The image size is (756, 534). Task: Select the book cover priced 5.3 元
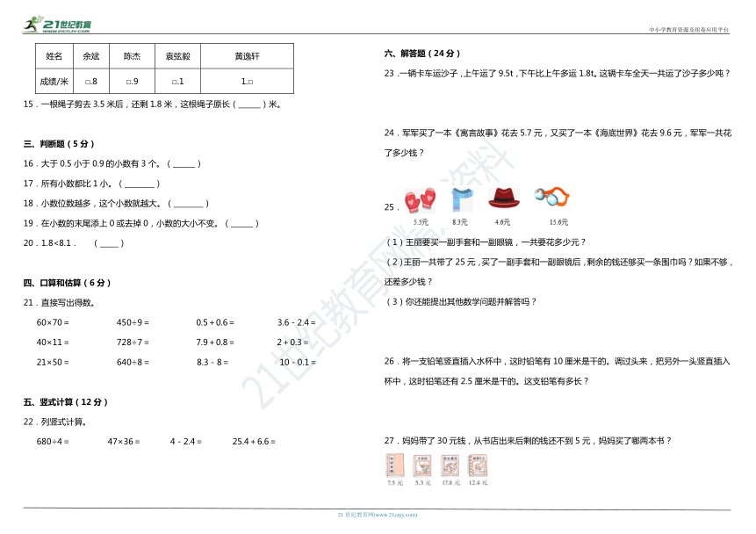[422, 465]
